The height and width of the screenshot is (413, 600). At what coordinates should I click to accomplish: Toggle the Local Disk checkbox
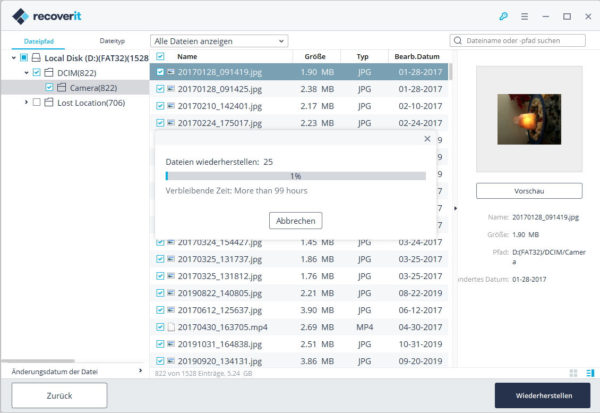pos(24,58)
